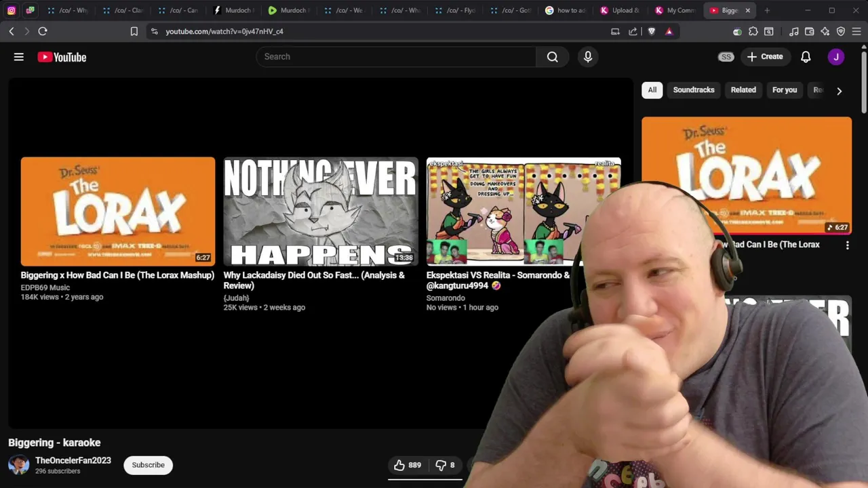The image size is (868, 488).
Task: Open 'Biggering x How Bad Can I Be' title
Action: (117, 275)
